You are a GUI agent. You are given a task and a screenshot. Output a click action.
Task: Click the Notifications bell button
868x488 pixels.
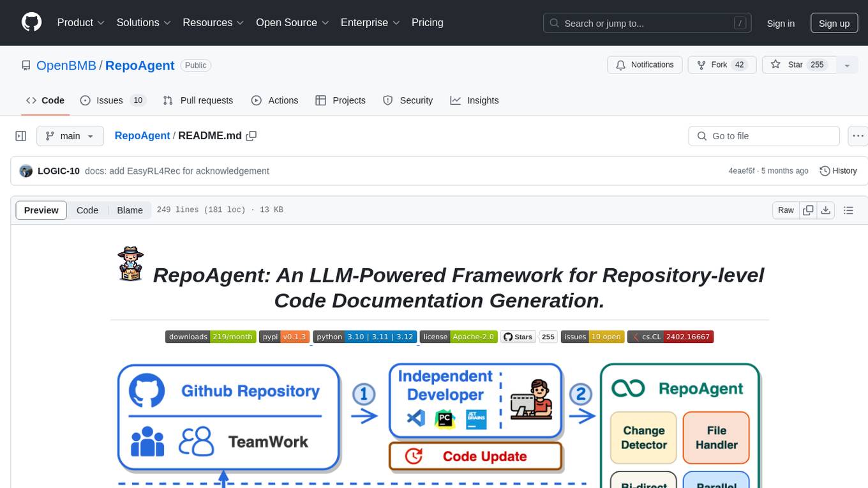[x=645, y=65]
